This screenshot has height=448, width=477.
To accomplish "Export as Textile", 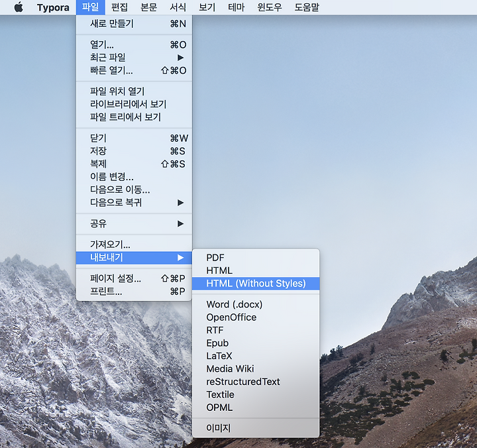I will (x=256, y=394).
